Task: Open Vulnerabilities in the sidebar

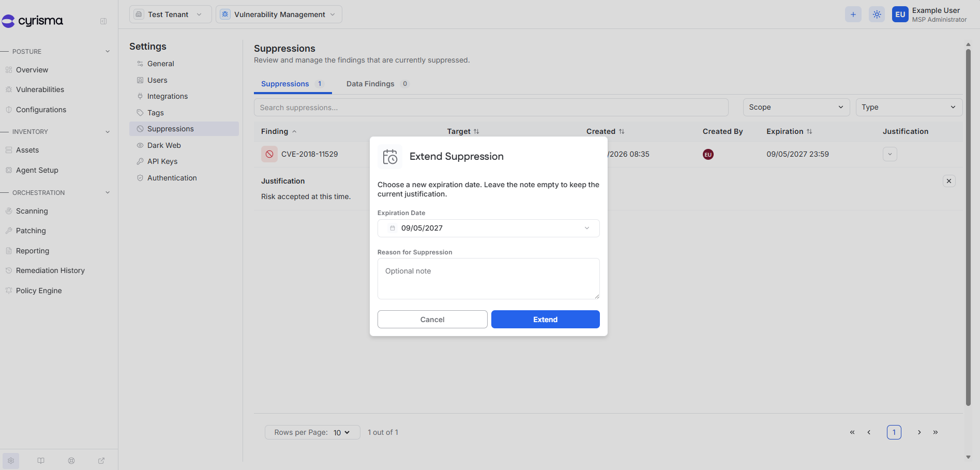Action: click(x=40, y=89)
